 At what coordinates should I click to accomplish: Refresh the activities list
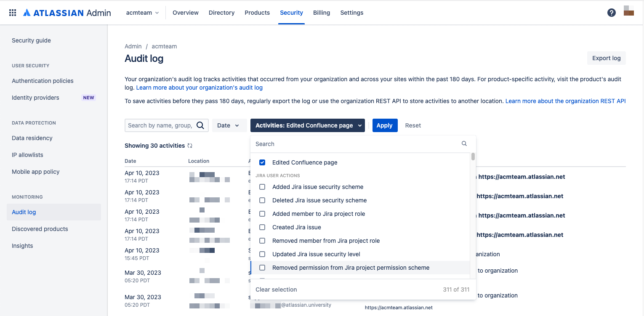tap(189, 145)
